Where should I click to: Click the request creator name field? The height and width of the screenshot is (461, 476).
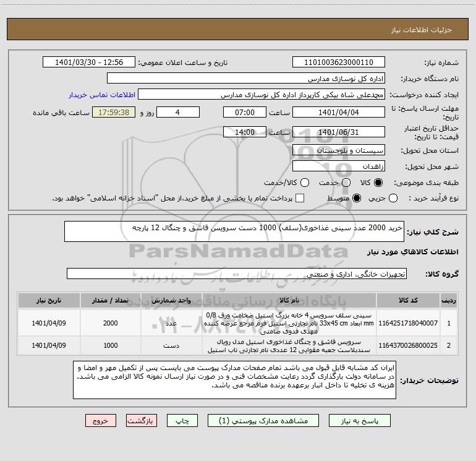pyautogui.click(x=261, y=95)
